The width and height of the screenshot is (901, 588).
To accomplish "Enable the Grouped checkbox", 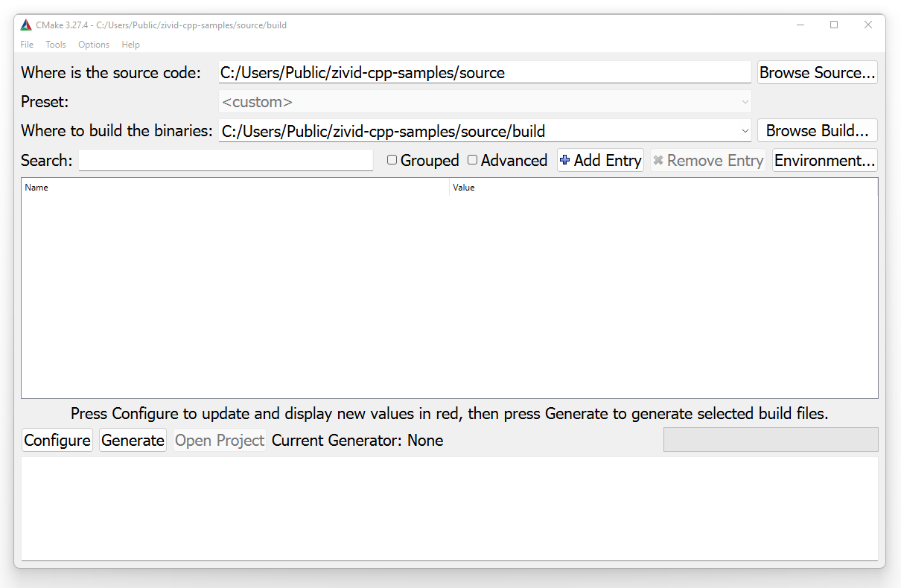I will 392,160.
